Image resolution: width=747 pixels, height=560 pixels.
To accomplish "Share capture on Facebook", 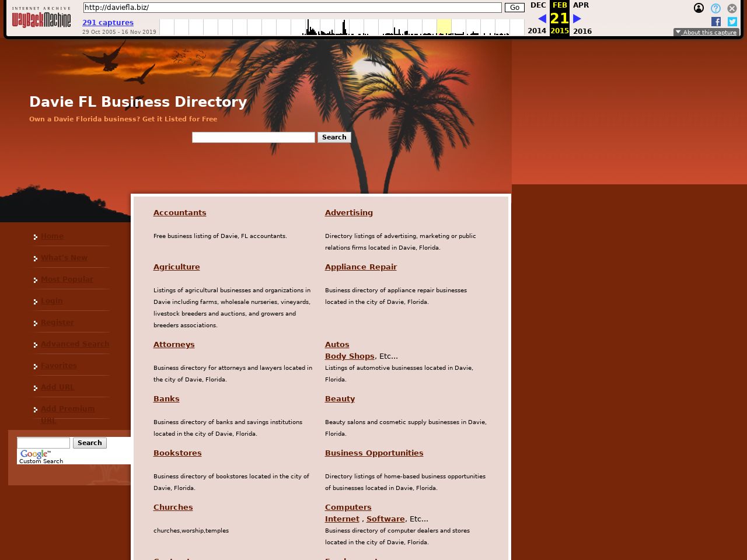I will coord(716,22).
